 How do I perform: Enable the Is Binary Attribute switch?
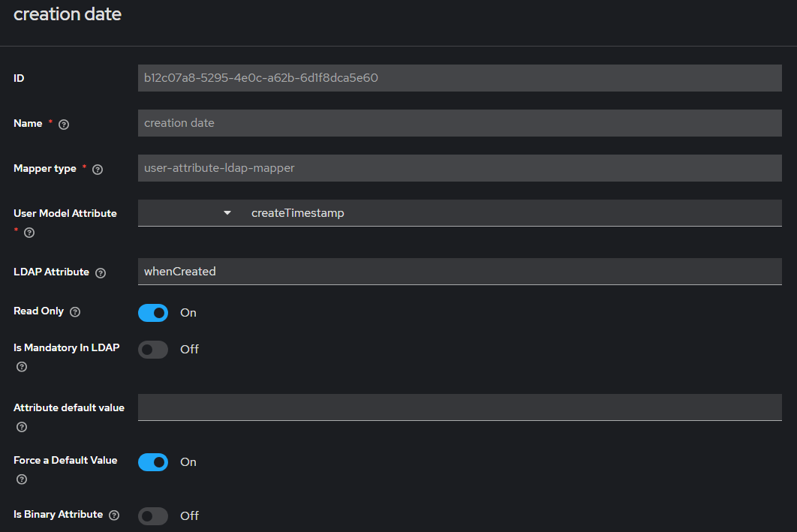153,516
